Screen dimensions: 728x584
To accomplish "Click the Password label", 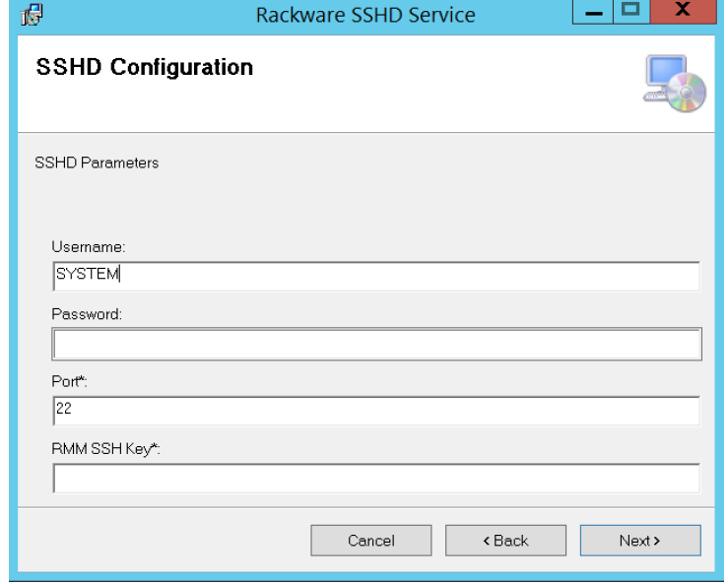I will pos(87,314).
